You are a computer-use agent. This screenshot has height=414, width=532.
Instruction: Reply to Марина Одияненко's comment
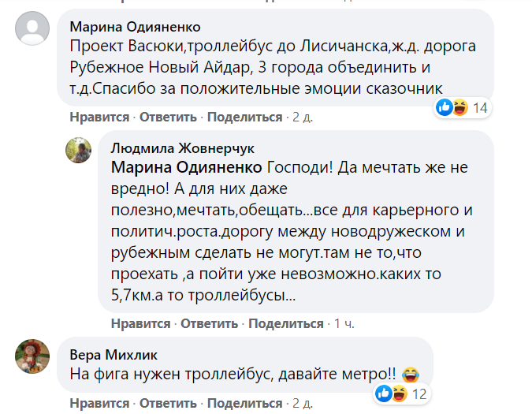(169, 117)
